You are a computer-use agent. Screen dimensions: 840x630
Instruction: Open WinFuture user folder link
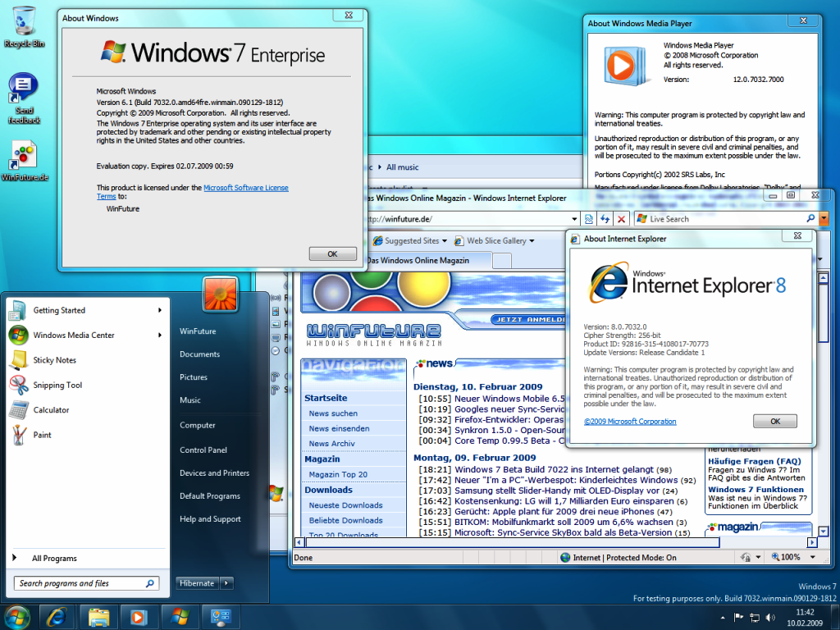(x=198, y=331)
